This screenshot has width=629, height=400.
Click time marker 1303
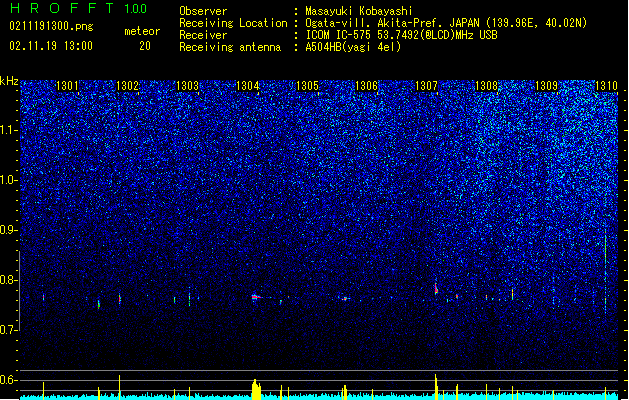[187, 85]
